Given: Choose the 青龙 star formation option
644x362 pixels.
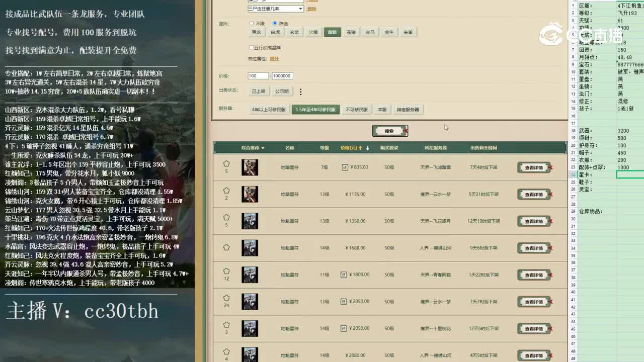Looking at the screenshot, I should [x=256, y=32].
